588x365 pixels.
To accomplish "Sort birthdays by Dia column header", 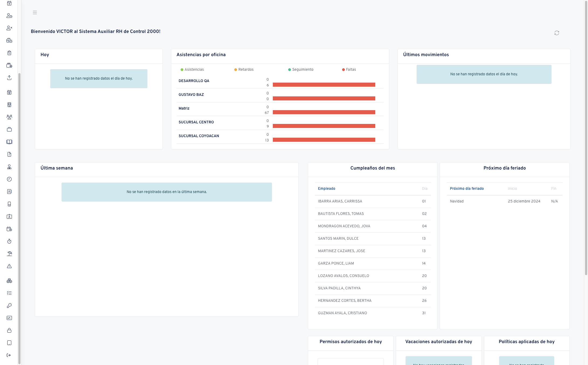I will (x=425, y=189).
